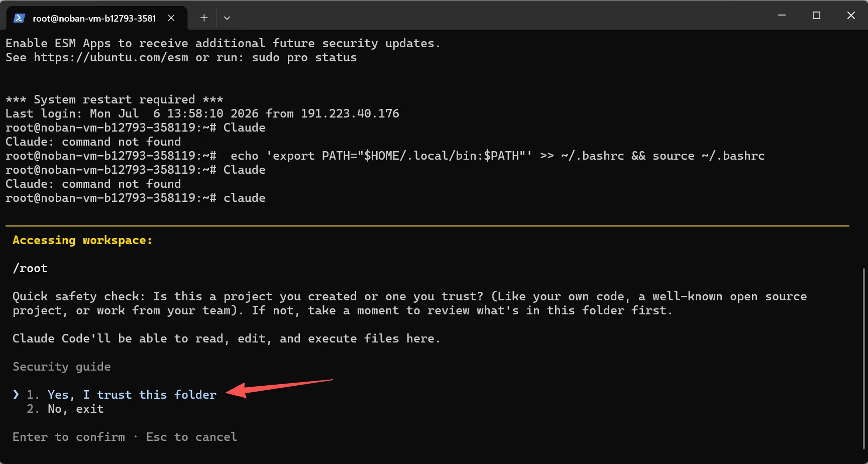Click the PowerShell icon in the tab
The image size is (868, 464).
pyautogui.click(x=19, y=18)
